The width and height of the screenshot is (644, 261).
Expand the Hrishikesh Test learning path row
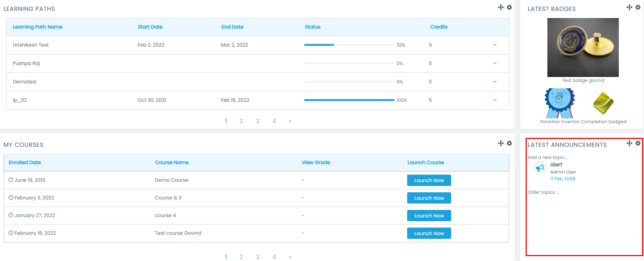click(495, 45)
